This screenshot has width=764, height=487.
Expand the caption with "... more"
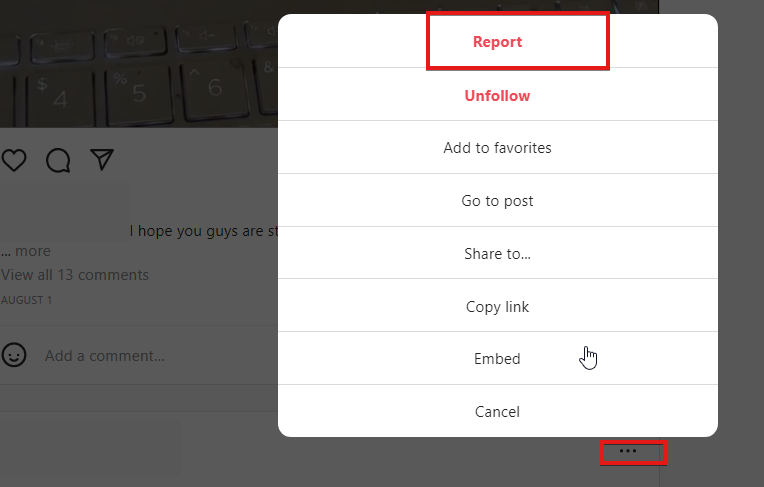[x=26, y=251]
